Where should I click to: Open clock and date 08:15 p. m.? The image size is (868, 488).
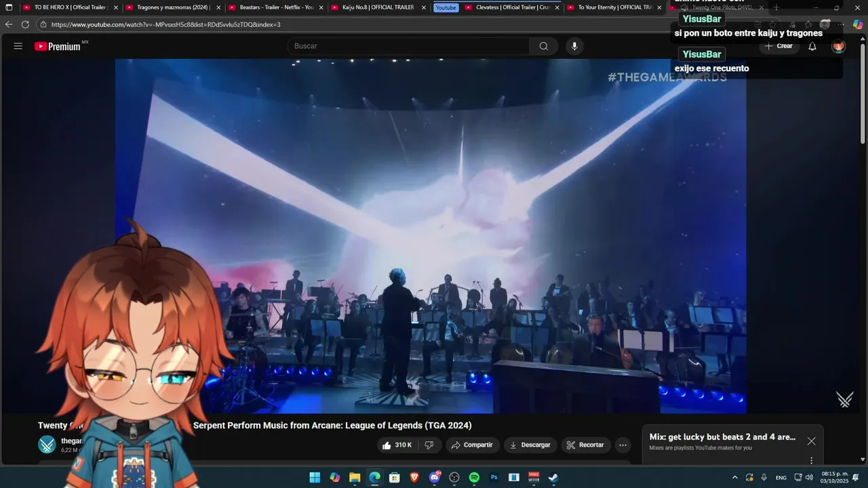tap(833, 477)
